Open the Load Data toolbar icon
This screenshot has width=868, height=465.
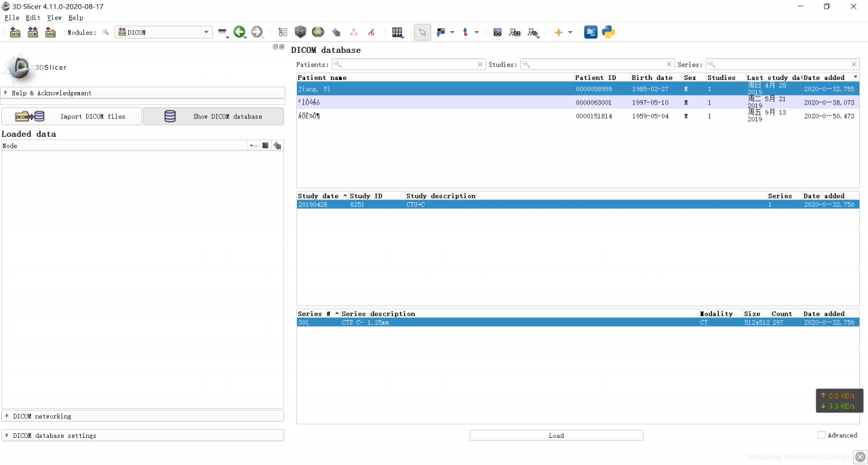pyautogui.click(x=15, y=32)
